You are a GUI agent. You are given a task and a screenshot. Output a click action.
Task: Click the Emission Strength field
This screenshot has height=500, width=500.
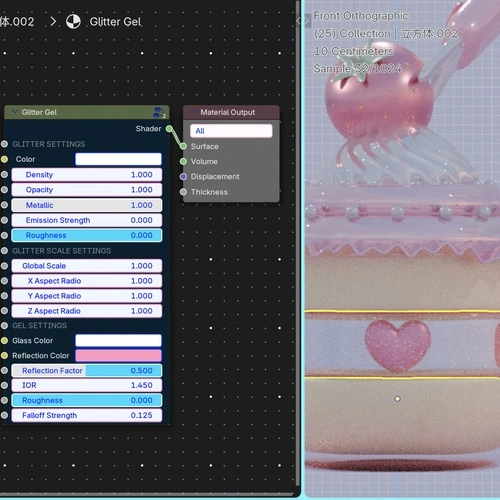click(x=87, y=220)
